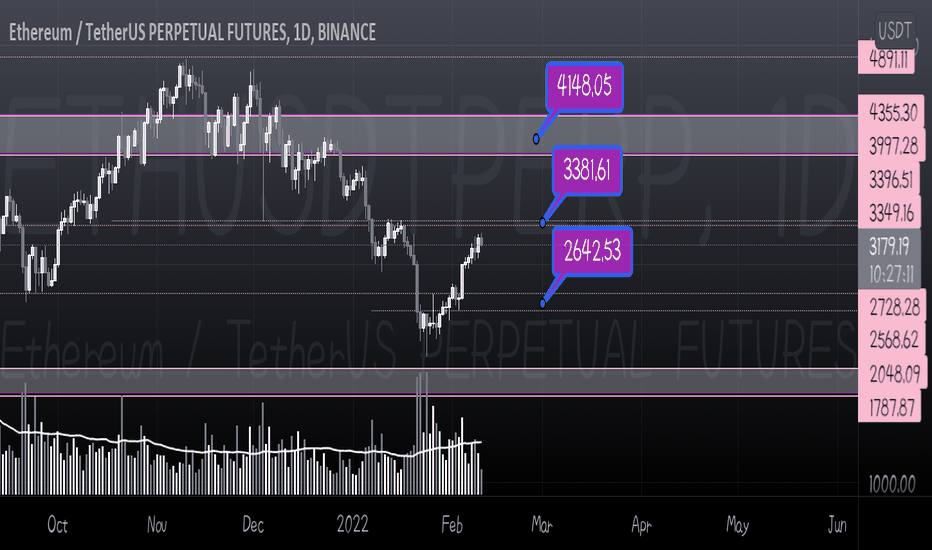Select the 3381.61 price callout label

pos(587,171)
